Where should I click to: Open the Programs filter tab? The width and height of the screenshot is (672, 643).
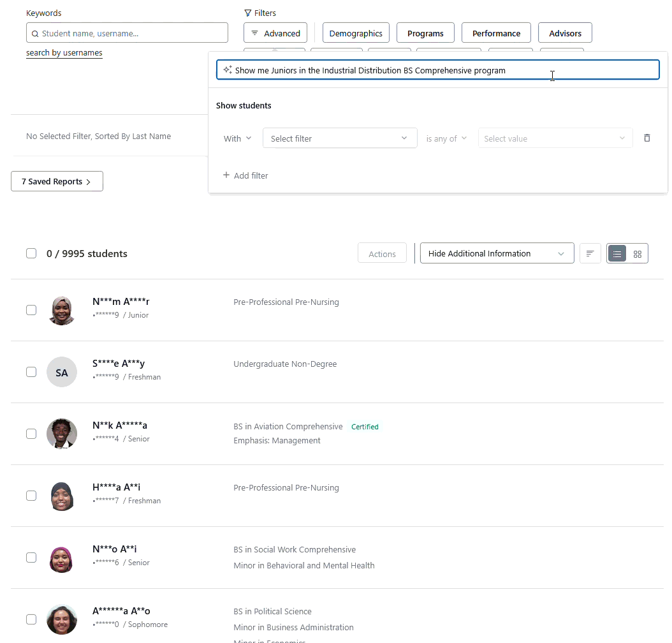pyautogui.click(x=425, y=33)
